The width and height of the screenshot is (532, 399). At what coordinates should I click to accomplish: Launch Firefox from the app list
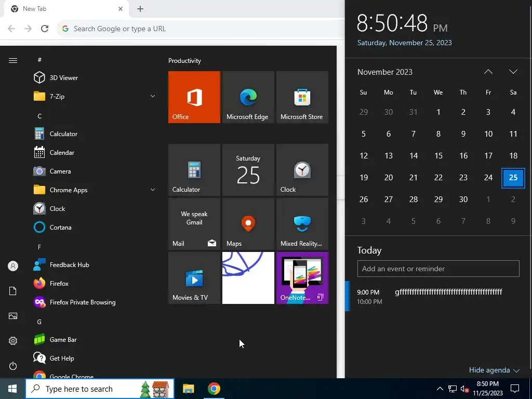pos(95,283)
